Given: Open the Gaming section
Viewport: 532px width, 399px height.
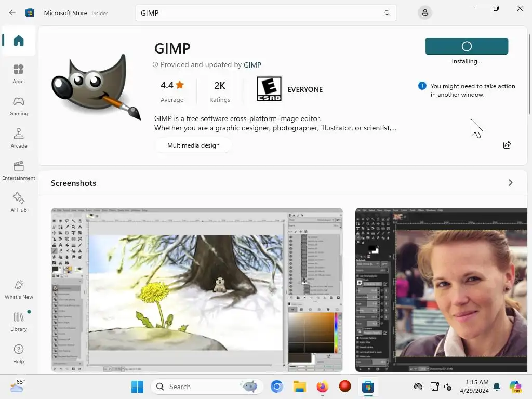Looking at the screenshot, I should click(x=19, y=106).
